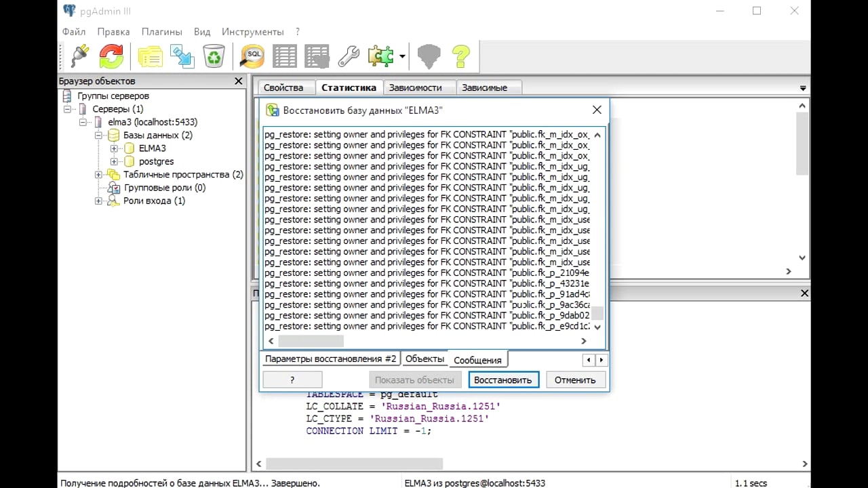Open Параметры восстановления #2 tab
Image resolution: width=868 pixels, height=488 pixels.
pos(330,359)
